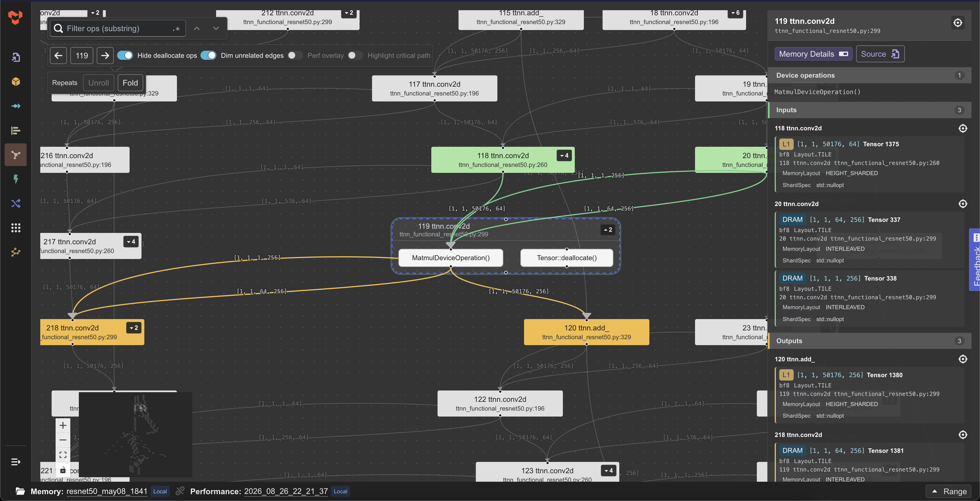Open the grid dots icon in sidebar

pyautogui.click(x=16, y=228)
